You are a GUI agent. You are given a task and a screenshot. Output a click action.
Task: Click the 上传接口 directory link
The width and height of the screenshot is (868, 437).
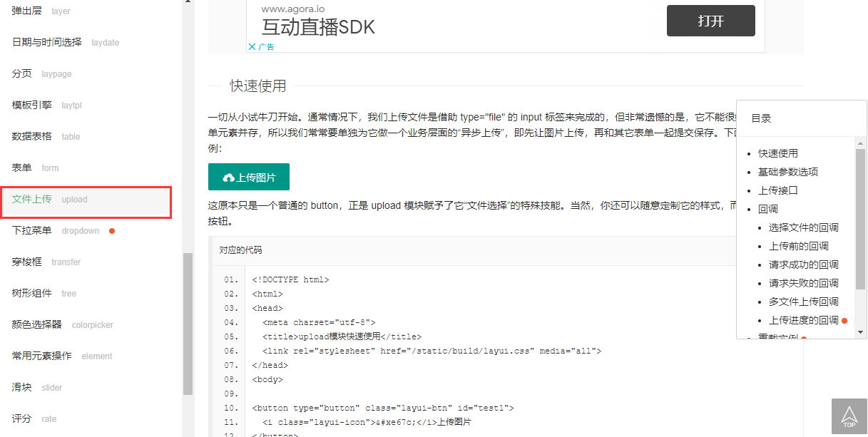click(x=777, y=190)
